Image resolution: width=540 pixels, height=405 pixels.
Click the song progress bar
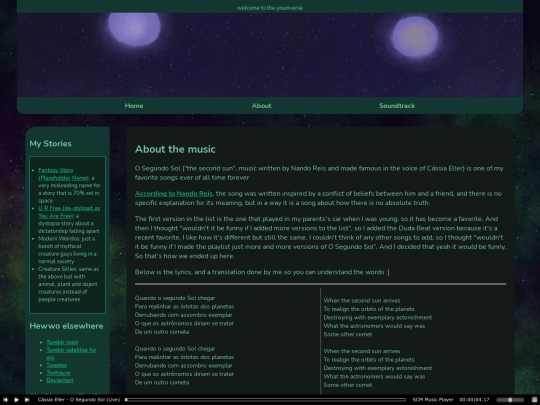265,399
